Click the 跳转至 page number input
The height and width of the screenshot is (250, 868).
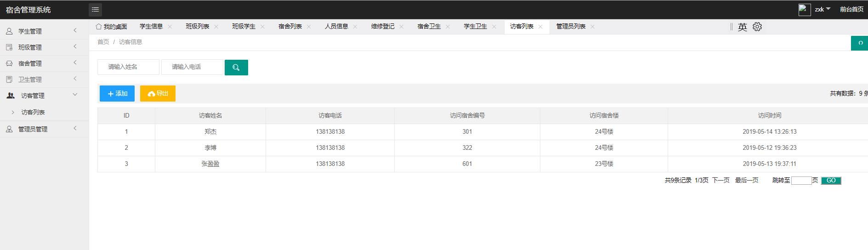(801, 181)
